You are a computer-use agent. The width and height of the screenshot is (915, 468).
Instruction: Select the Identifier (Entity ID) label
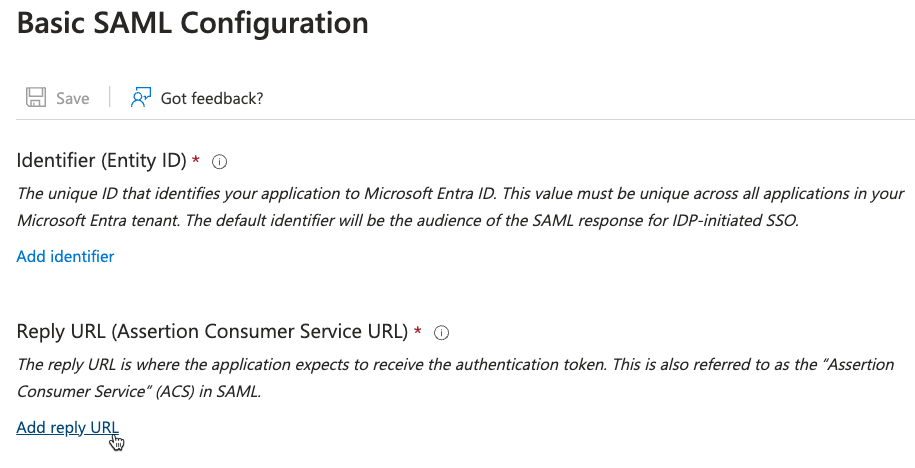(101, 160)
